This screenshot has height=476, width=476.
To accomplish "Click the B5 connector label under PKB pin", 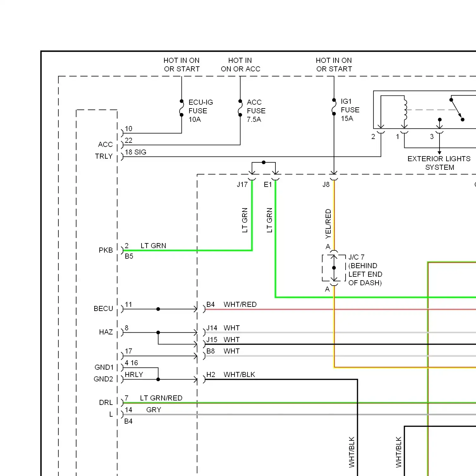I will pyautogui.click(x=129, y=256).
